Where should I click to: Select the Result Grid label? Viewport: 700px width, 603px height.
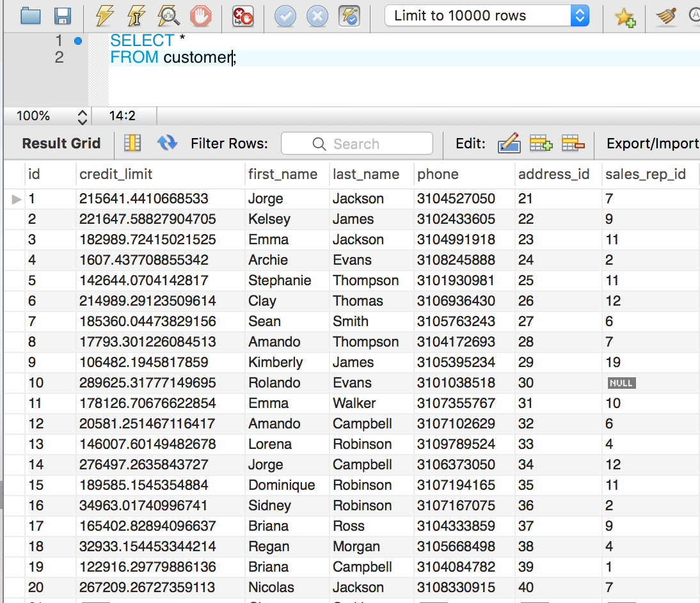click(x=61, y=144)
